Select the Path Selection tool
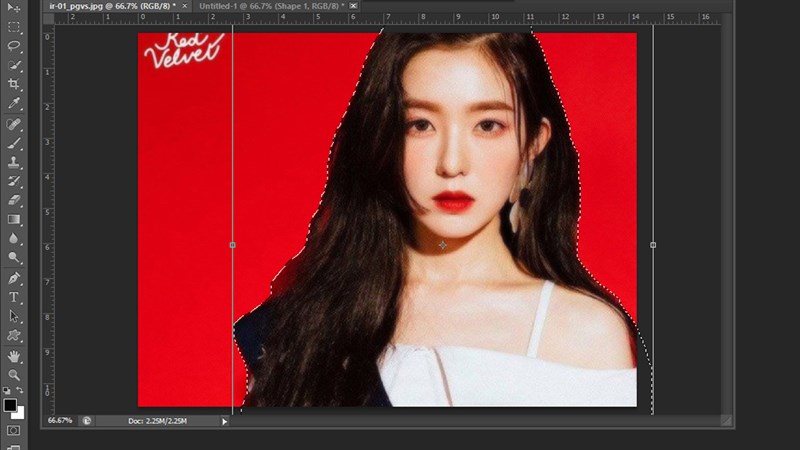The image size is (800, 450). tap(14, 316)
